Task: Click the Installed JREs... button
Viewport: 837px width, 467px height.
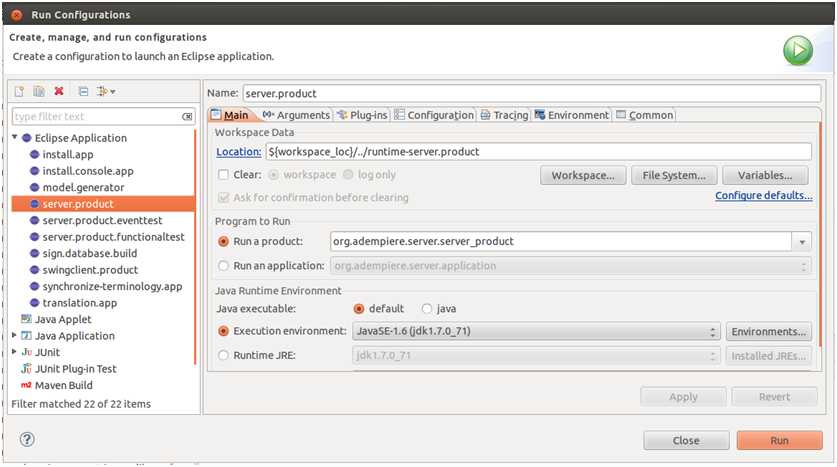Action: coord(769,355)
